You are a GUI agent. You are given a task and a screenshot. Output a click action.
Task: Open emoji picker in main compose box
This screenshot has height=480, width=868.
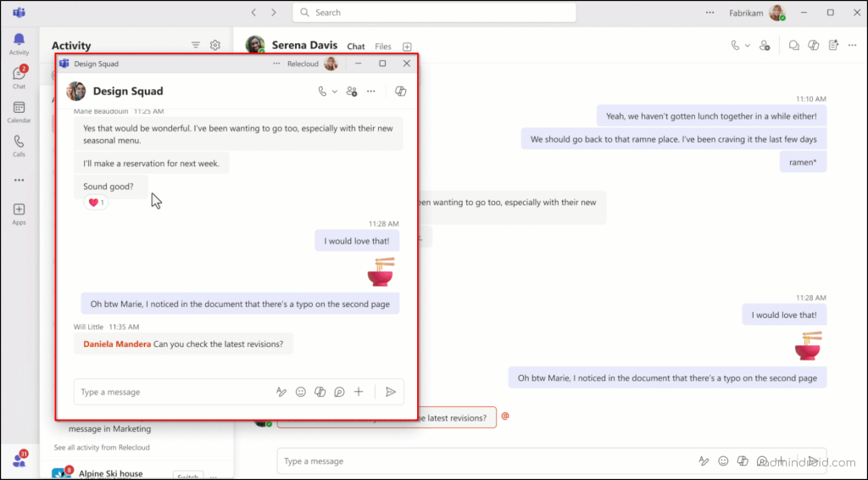(x=723, y=460)
